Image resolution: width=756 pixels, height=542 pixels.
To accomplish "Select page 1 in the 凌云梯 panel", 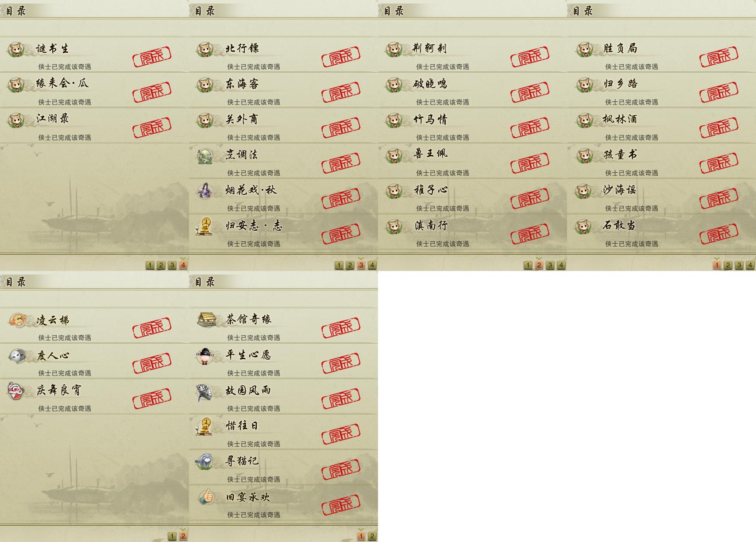I will point(172,536).
